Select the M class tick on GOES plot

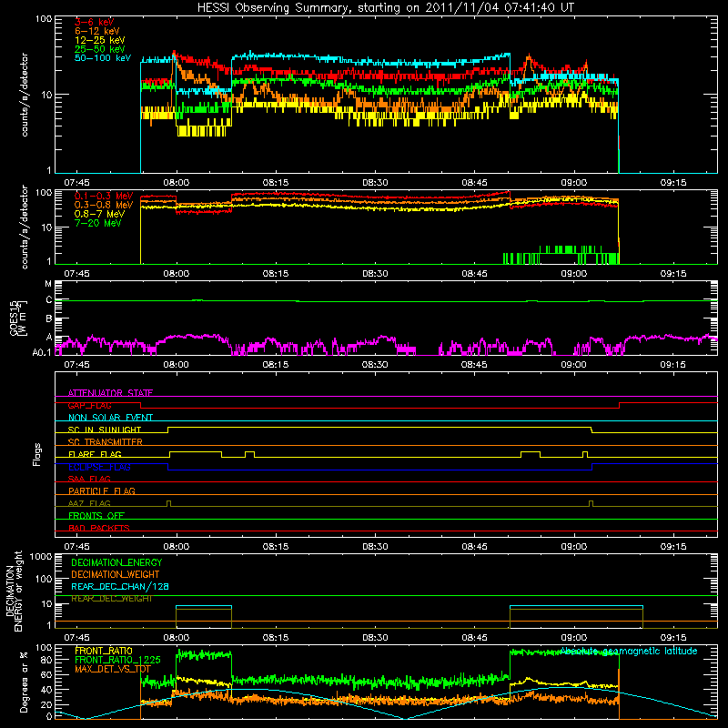coord(48,283)
